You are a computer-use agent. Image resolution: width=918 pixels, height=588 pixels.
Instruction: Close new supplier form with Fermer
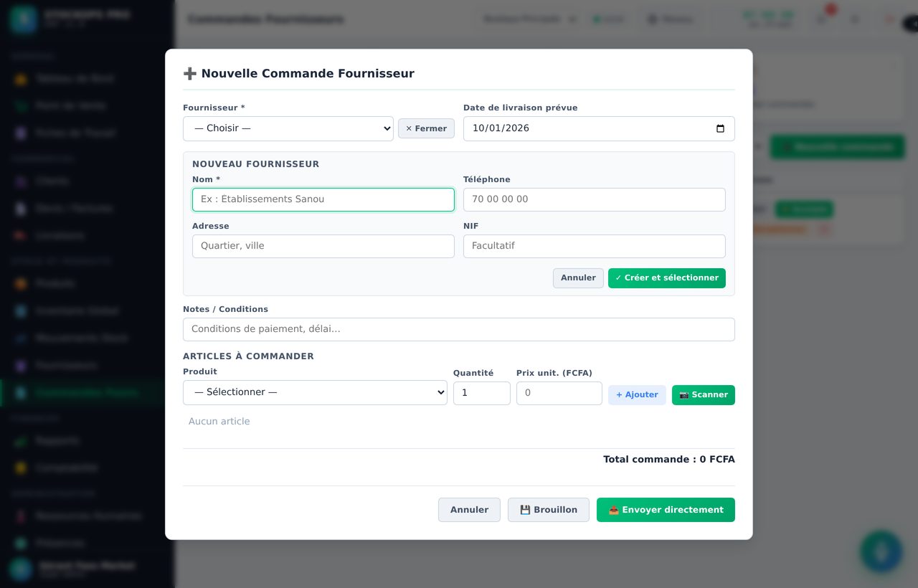point(426,128)
